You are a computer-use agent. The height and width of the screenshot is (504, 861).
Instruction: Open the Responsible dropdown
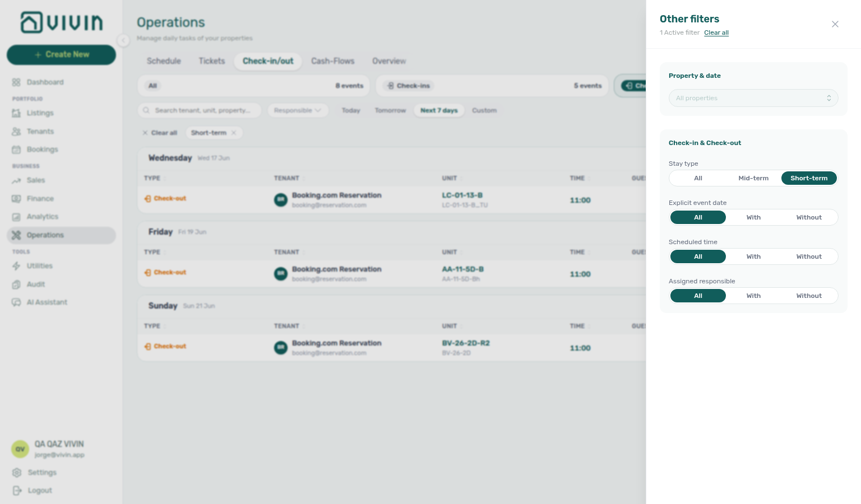pyautogui.click(x=298, y=110)
